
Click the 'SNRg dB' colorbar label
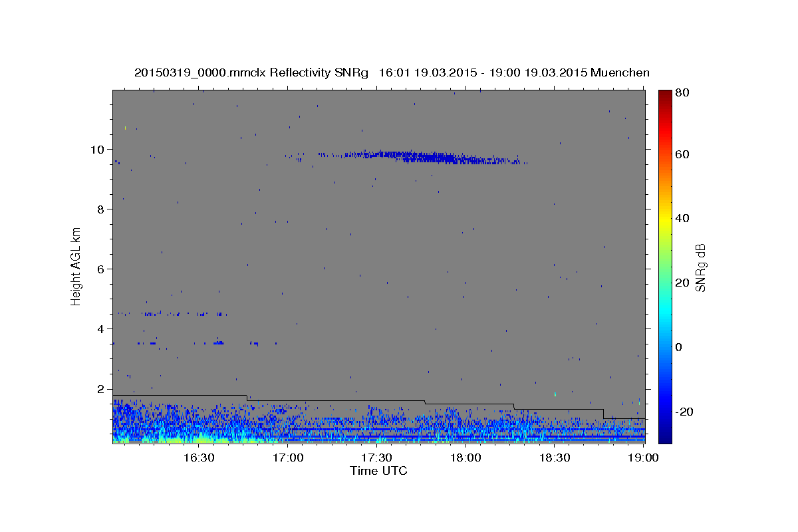700,267
